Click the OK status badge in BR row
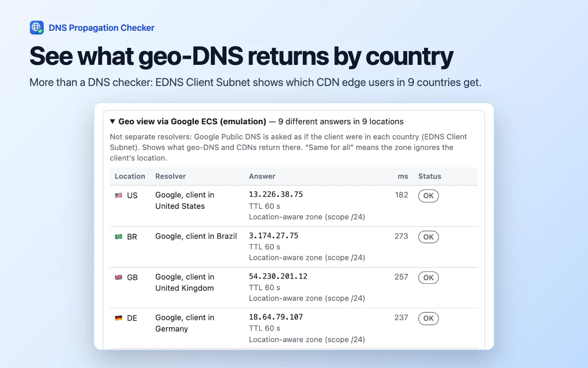 point(428,237)
